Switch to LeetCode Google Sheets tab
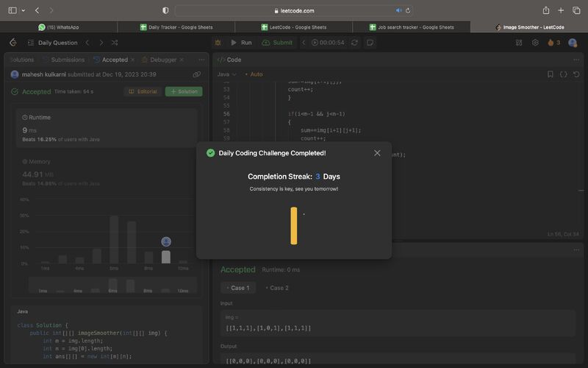 coord(293,27)
